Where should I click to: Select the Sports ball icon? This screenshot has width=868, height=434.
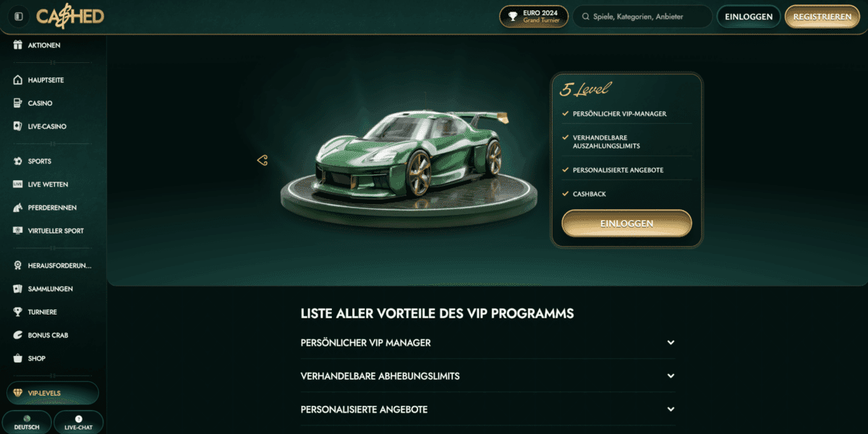pos(18,161)
